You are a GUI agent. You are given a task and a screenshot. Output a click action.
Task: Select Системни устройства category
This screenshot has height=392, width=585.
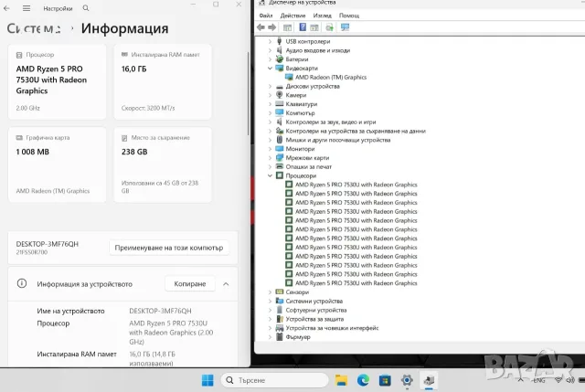[x=314, y=301]
